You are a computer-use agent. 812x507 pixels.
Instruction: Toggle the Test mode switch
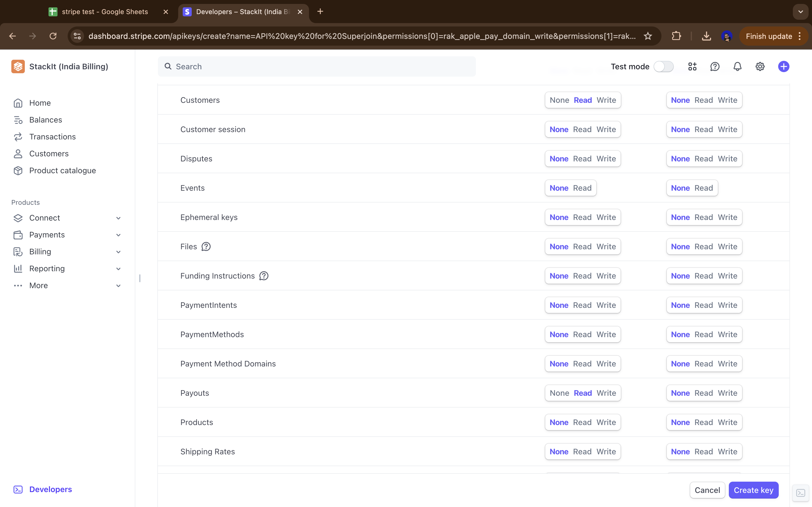coord(663,66)
